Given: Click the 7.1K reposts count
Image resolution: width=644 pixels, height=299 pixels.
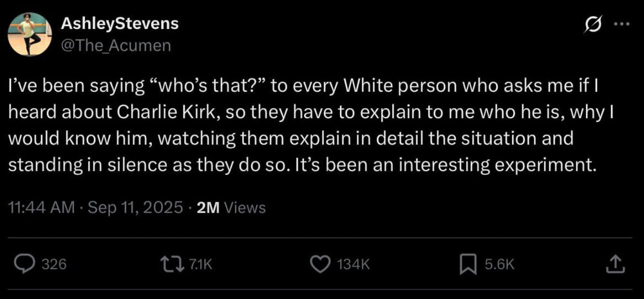Looking at the screenshot, I should point(199,264).
